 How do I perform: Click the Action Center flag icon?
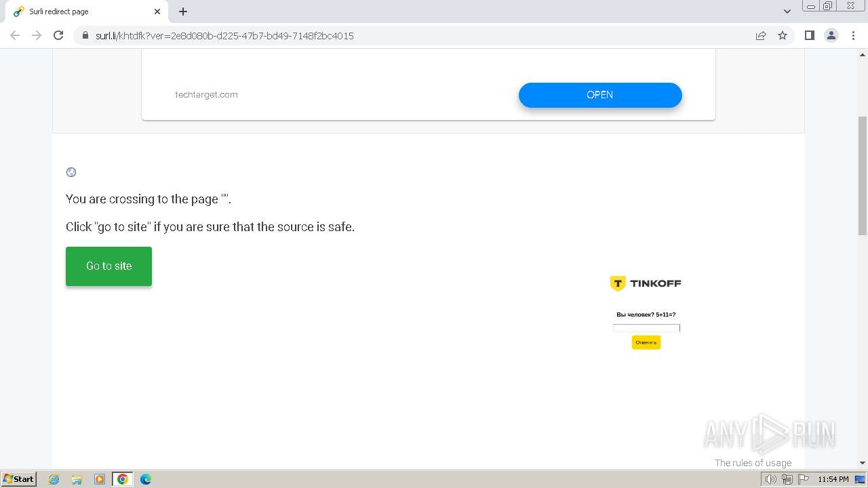[804, 479]
